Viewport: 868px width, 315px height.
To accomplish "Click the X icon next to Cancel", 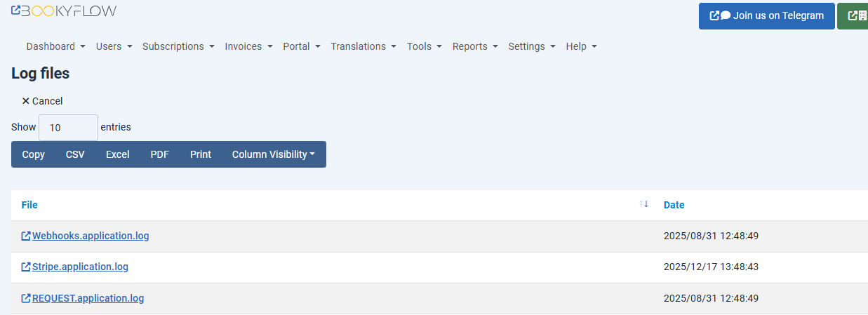I will [x=25, y=101].
